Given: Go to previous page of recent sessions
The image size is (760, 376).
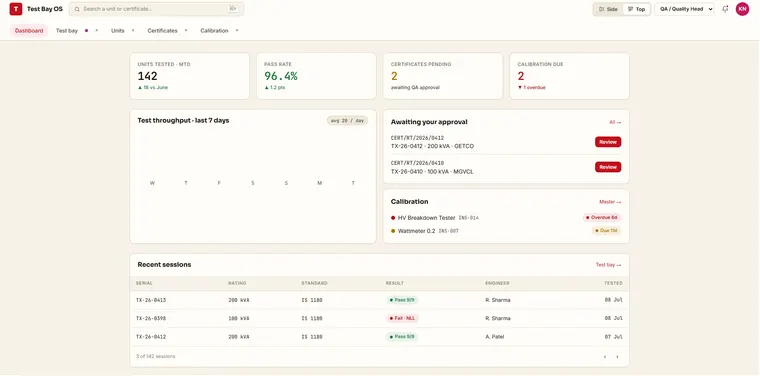Looking at the screenshot, I should click(604, 357).
